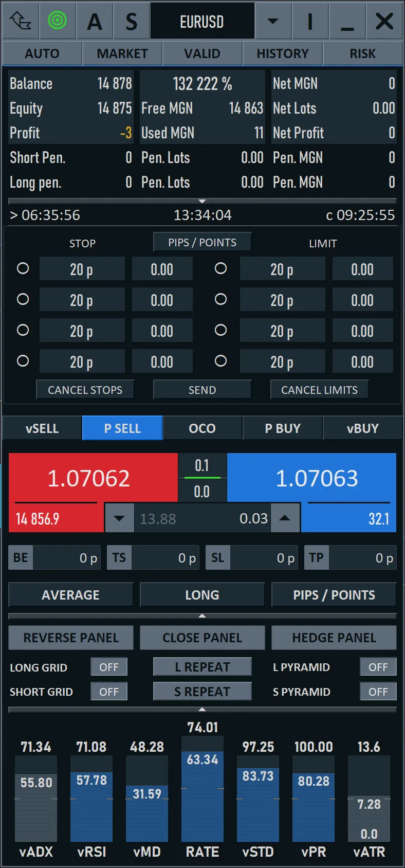Click the lot size field showing 0.03
405x868 pixels.
click(202, 518)
